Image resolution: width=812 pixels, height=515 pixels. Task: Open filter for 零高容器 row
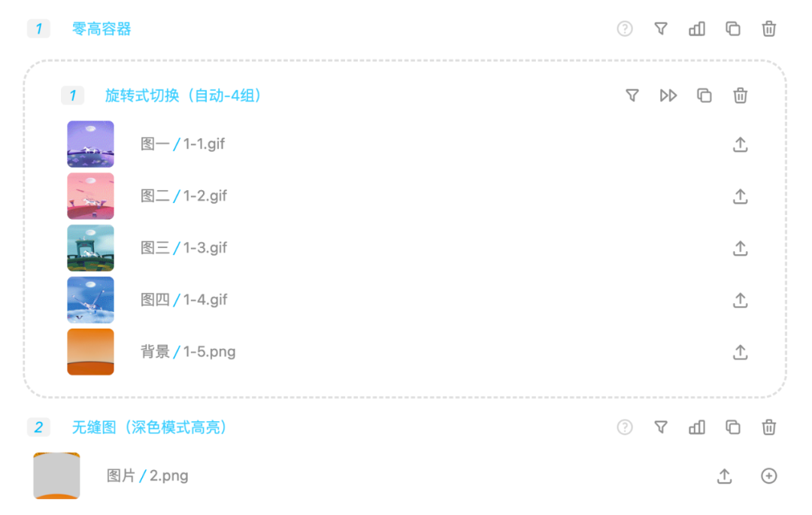(660, 29)
